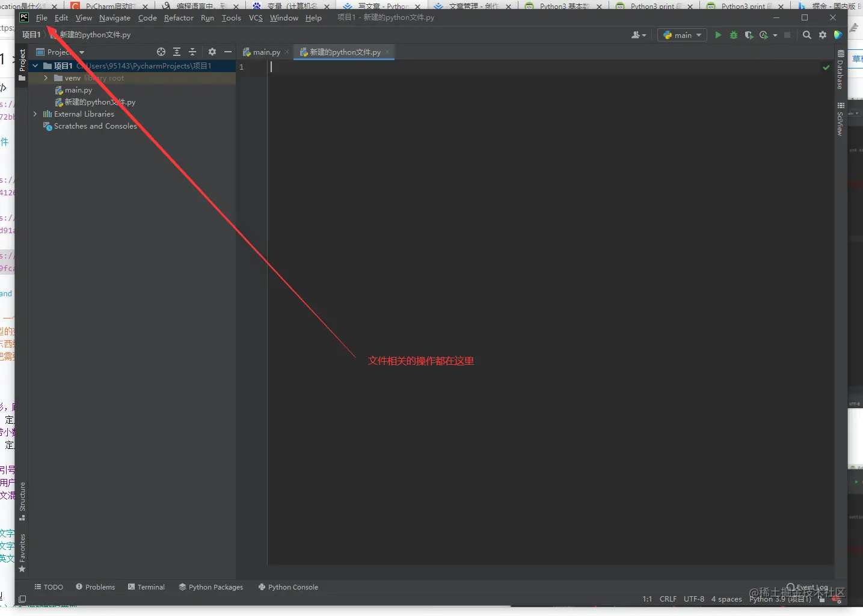Image resolution: width=863 pixels, height=616 pixels.
Task: Expand External Libraries node
Action: coord(35,114)
